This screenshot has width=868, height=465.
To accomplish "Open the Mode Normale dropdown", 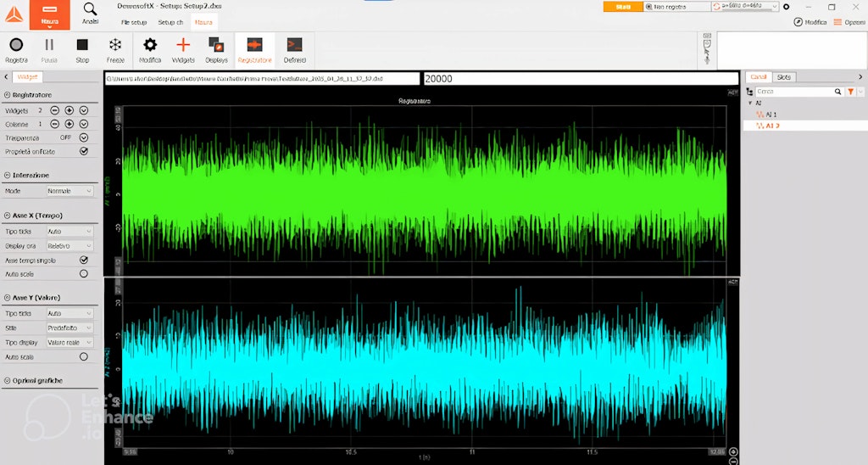I will point(70,191).
